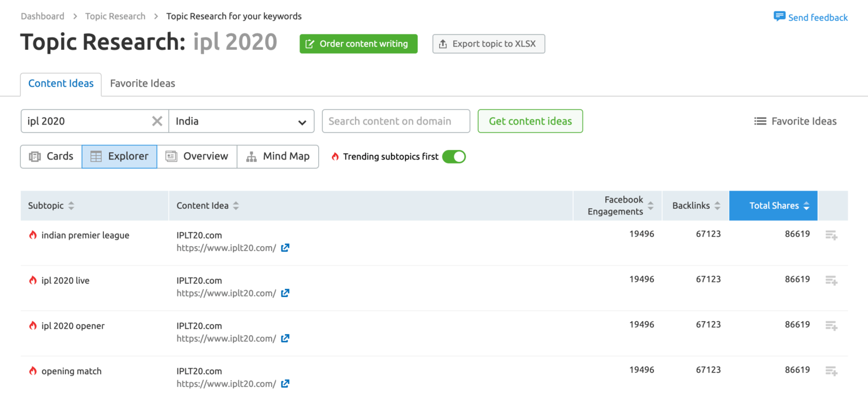868x401 pixels.
Task: Clear the keyword field with the X icon
Action: (x=157, y=121)
